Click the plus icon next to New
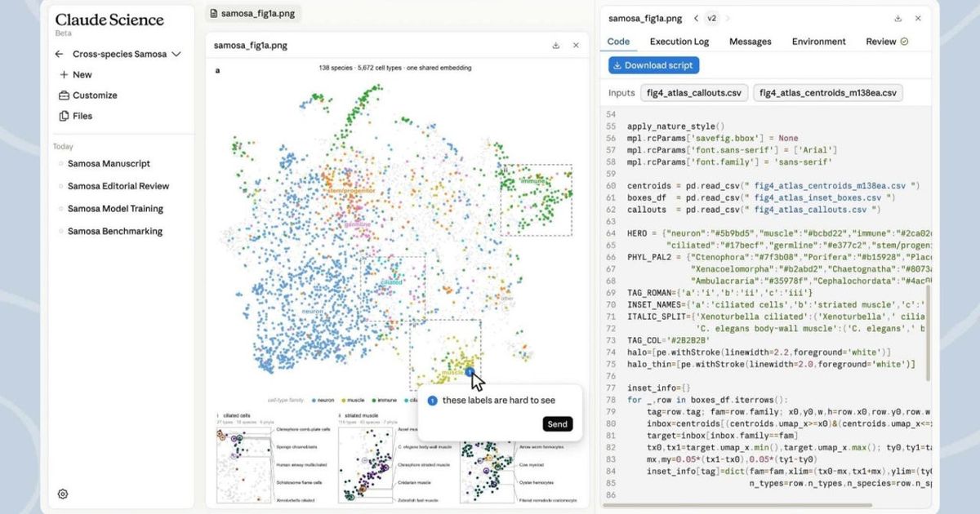Screen dimensions: 980x514 point(64,74)
